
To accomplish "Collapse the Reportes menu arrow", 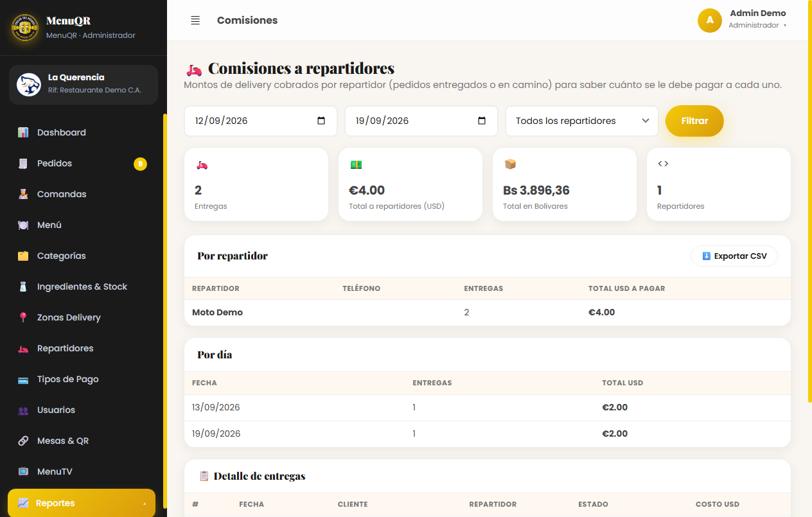I will click(x=145, y=504).
